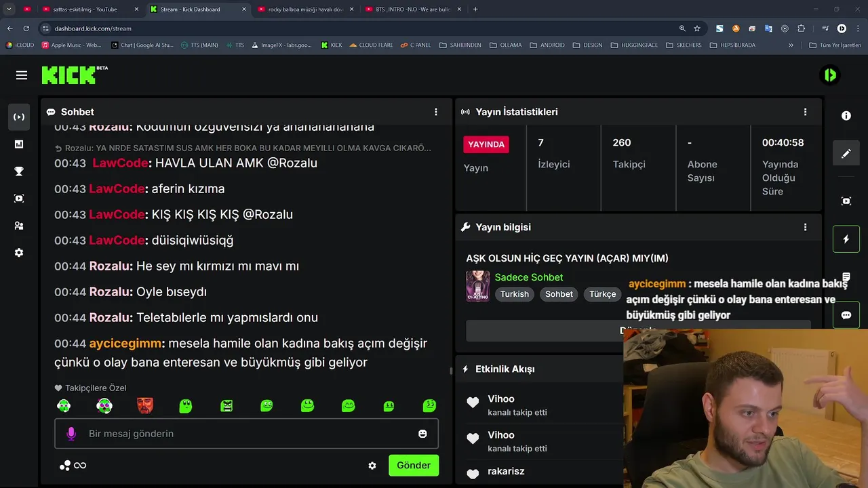Open the Sohbet panel three-dot menu
Screen dimensions: 868x488
[436, 112]
